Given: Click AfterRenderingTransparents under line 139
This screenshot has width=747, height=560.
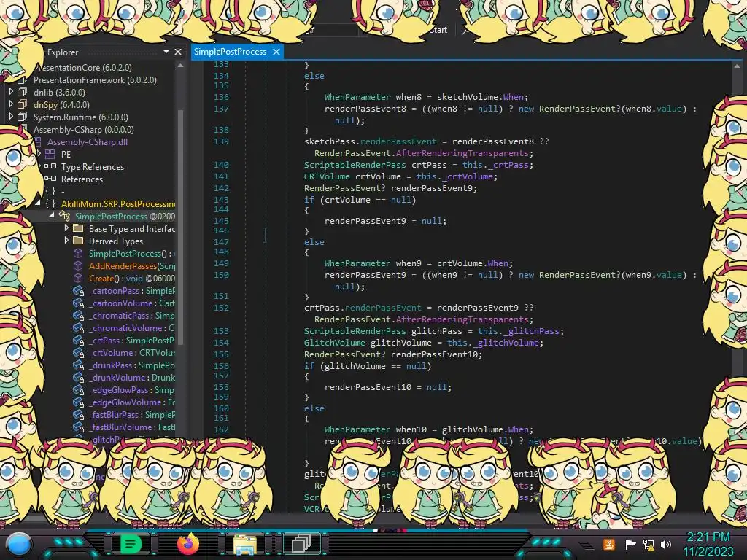Looking at the screenshot, I should tap(462, 153).
